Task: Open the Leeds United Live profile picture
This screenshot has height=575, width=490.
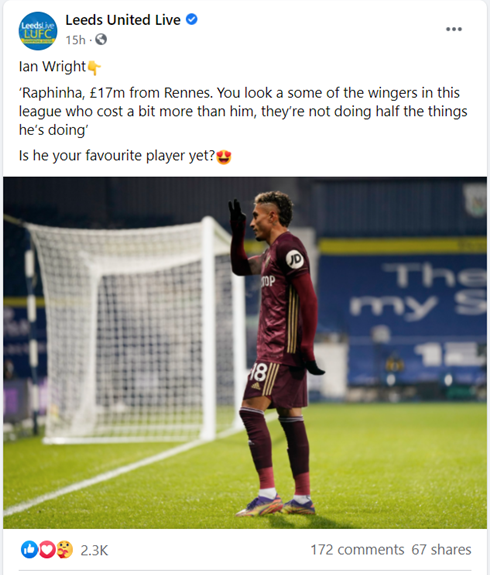Action: coord(38,31)
